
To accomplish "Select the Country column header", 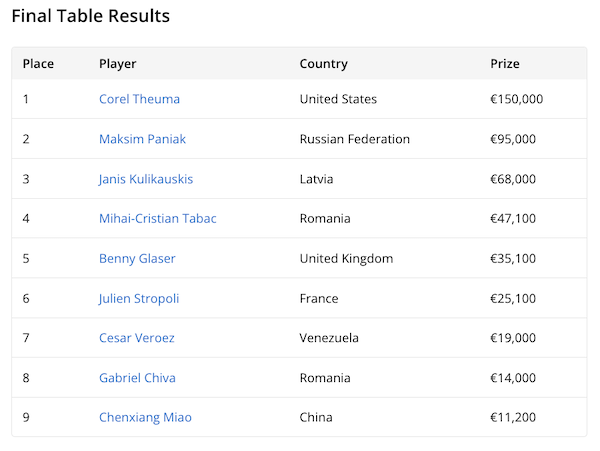I will click(x=323, y=64).
